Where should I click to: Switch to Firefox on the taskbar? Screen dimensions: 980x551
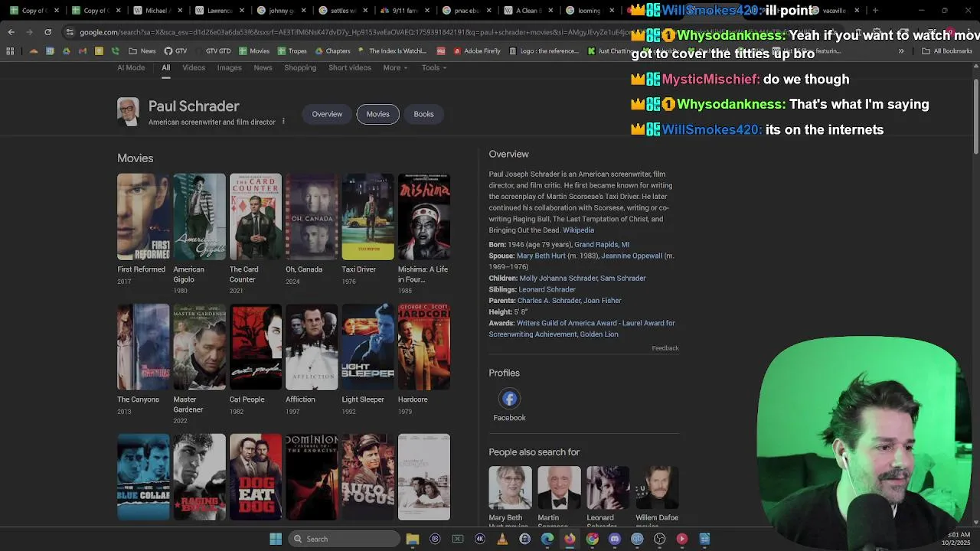[570, 539]
